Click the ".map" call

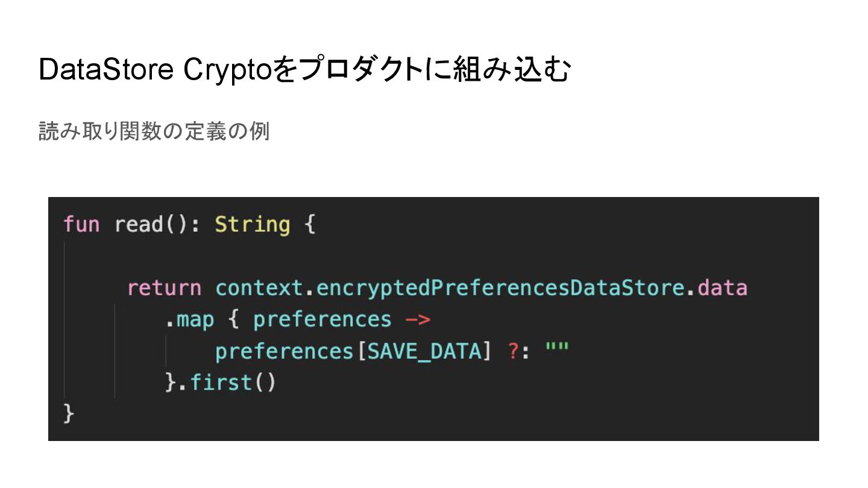(x=189, y=320)
